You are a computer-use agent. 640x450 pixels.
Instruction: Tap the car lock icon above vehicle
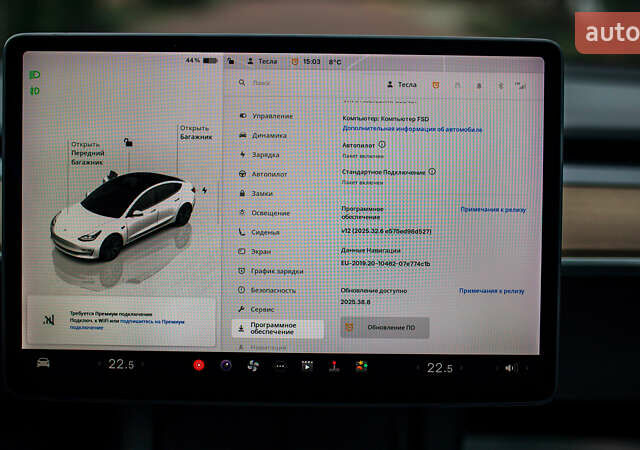pyautogui.click(x=128, y=143)
